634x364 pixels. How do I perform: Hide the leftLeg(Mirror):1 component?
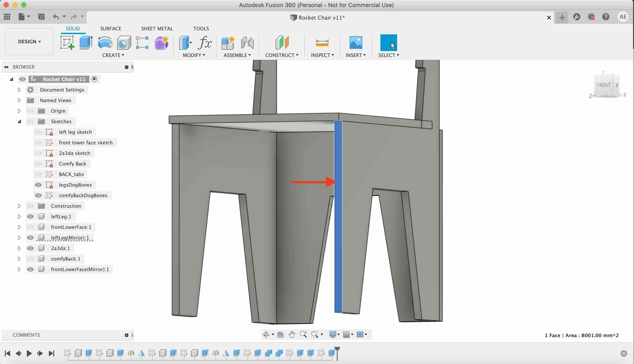[x=30, y=237]
